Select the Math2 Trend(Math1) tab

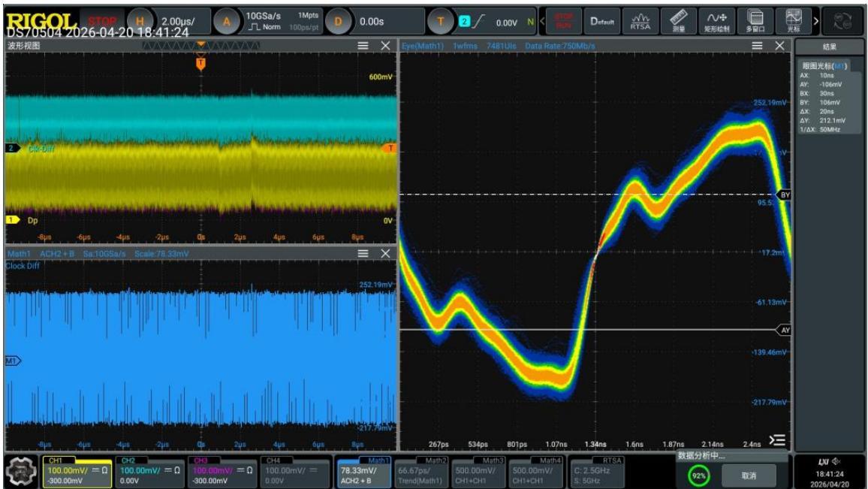[x=421, y=472]
